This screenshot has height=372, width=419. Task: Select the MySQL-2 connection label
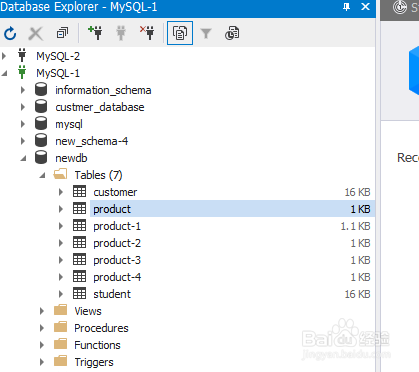point(58,56)
